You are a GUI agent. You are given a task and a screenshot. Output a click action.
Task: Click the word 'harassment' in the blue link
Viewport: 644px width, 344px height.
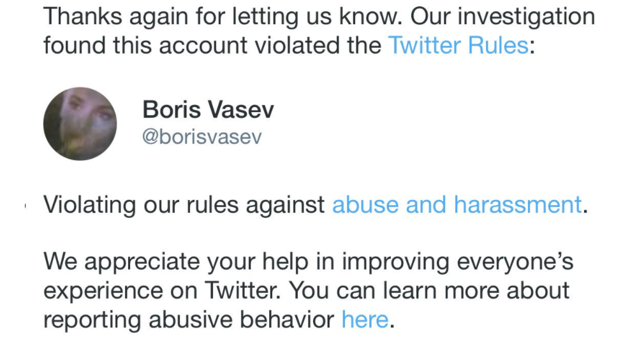[517, 205]
